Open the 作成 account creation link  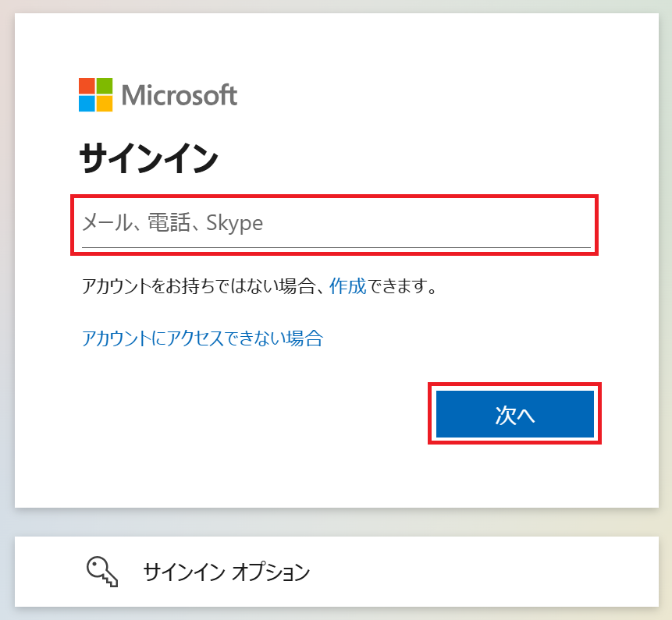click(x=347, y=286)
